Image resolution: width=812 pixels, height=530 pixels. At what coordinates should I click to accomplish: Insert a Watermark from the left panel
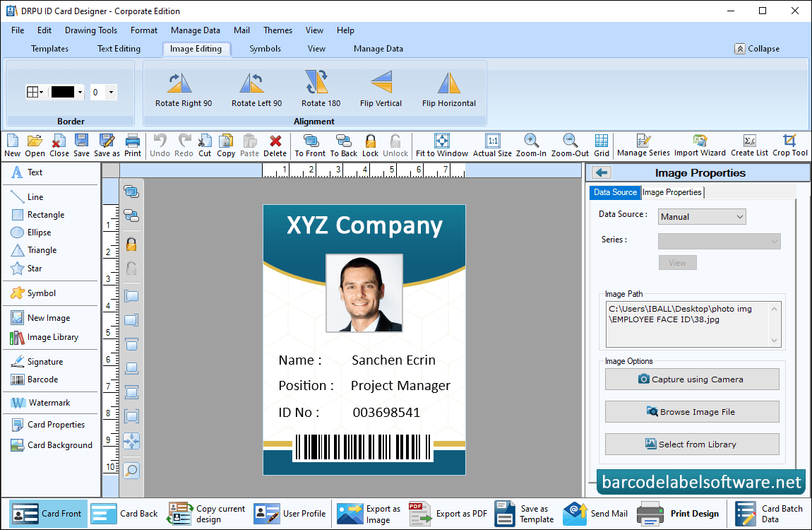[x=40, y=403]
